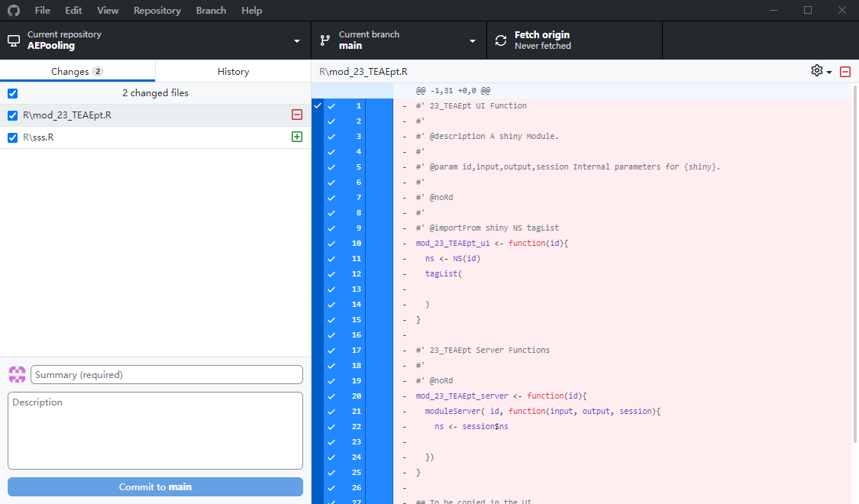
Task: Click the '#' @param id,input,output,session' line
Action: point(568,167)
